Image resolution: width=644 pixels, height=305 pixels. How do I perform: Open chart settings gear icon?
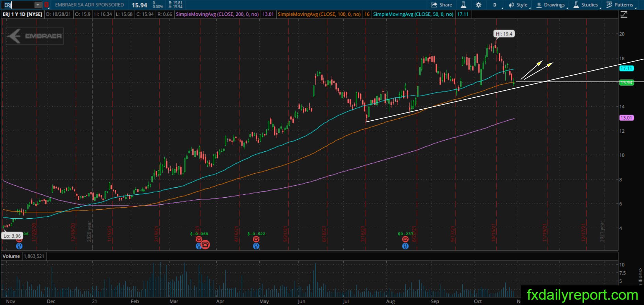(x=479, y=5)
